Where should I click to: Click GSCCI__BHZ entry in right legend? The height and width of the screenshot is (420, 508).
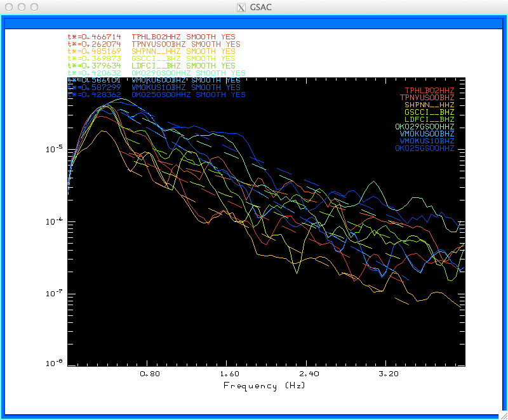[x=429, y=112]
